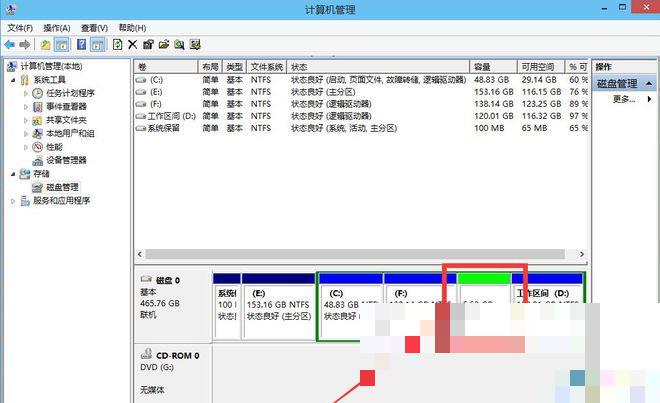Select the (E:) 153.16 GB partition block

click(278, 306)
